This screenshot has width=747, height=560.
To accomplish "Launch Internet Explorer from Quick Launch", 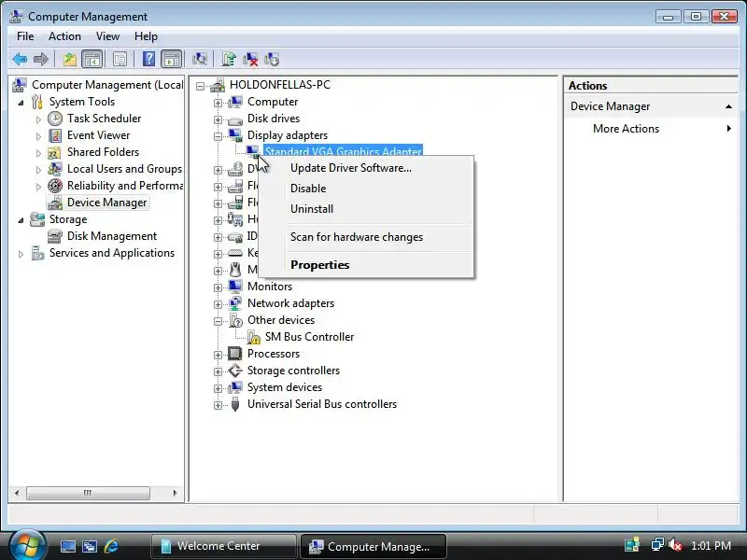I will click(112, 546).
